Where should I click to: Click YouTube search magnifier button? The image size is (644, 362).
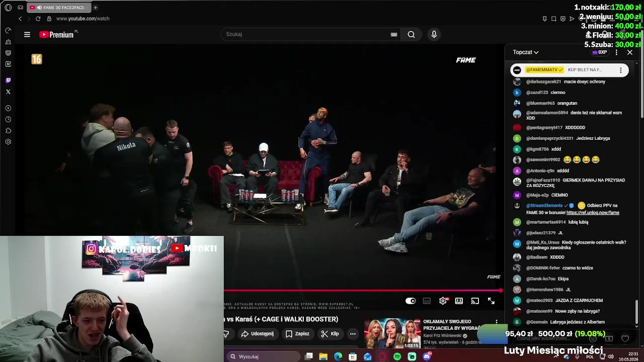coord(411,34)
